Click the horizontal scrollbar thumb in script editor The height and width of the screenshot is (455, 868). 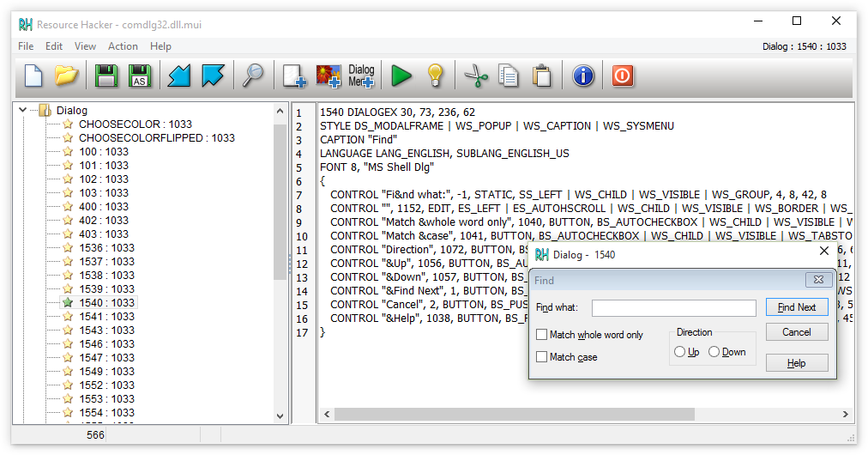tap(515, 415)
